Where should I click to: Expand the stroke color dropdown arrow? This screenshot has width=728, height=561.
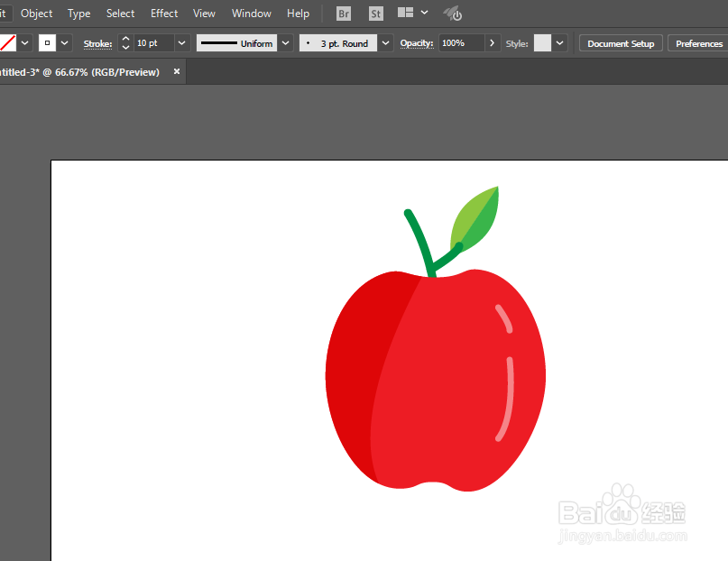65,43
